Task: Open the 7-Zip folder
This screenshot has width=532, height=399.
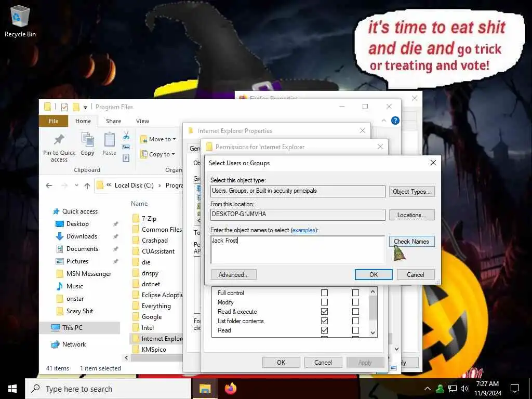Action: [149, 219]
